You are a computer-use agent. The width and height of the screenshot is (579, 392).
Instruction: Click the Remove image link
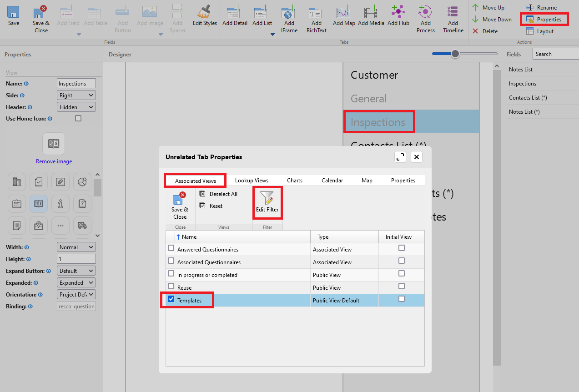54,161
